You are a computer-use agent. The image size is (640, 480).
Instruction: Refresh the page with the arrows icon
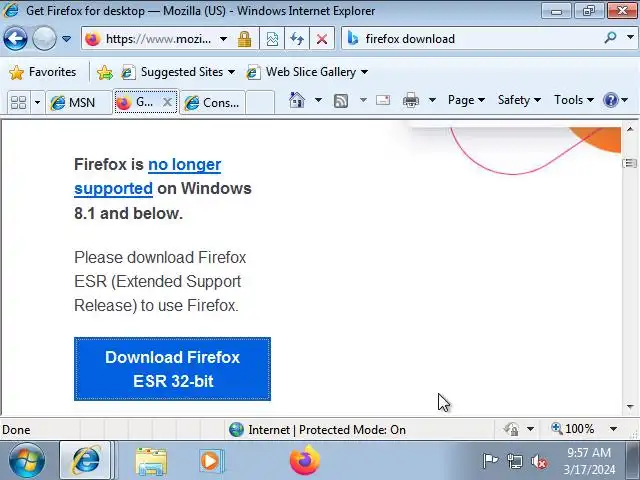(297, 39)
